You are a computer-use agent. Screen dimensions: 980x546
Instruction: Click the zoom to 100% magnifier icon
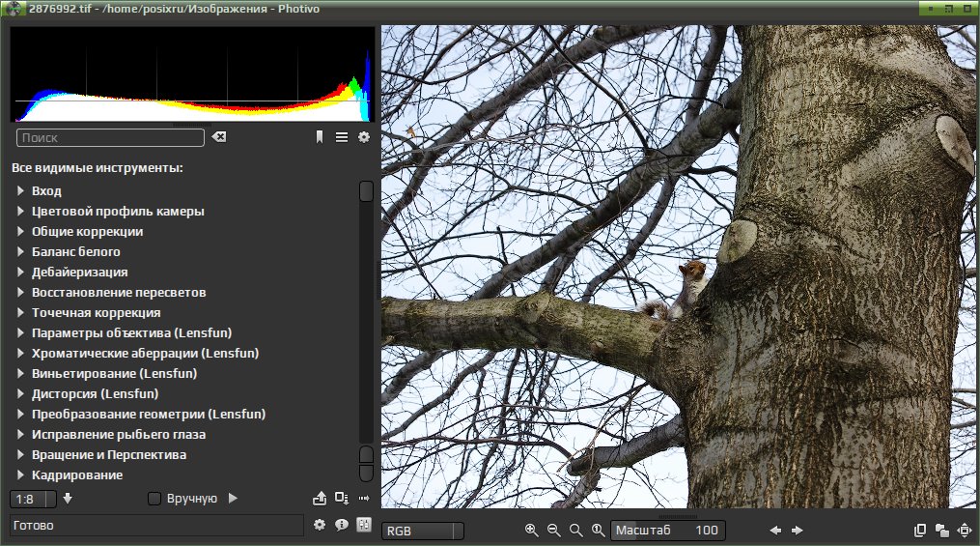pyautogui.click(x=598, y=531)
